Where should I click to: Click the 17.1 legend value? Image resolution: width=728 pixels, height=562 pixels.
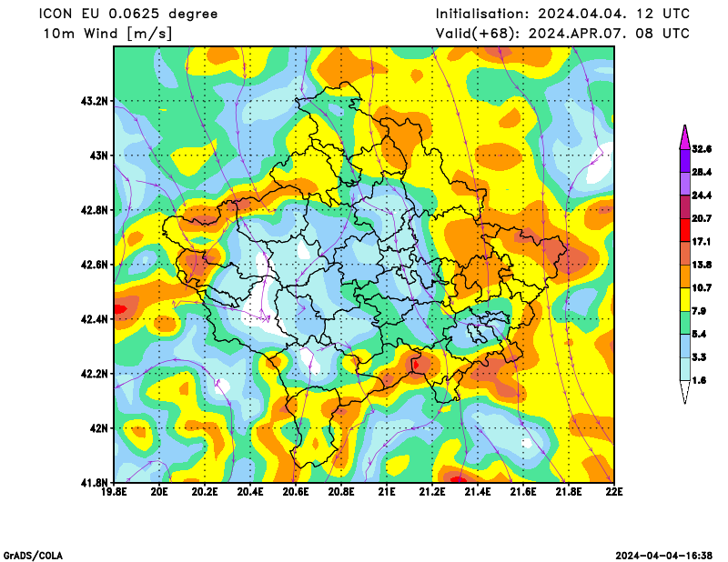[702, 242]
